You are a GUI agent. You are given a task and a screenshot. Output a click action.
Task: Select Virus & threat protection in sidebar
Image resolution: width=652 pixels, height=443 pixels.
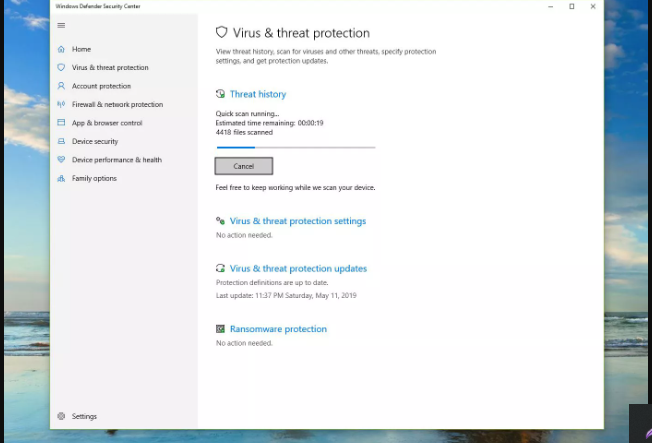(x=110, y=67)
